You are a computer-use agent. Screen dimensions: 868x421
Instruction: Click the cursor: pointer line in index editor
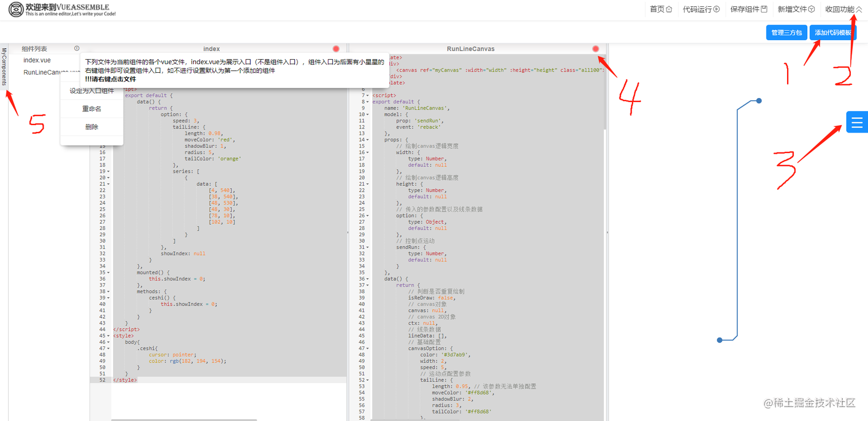click(172, 354)
